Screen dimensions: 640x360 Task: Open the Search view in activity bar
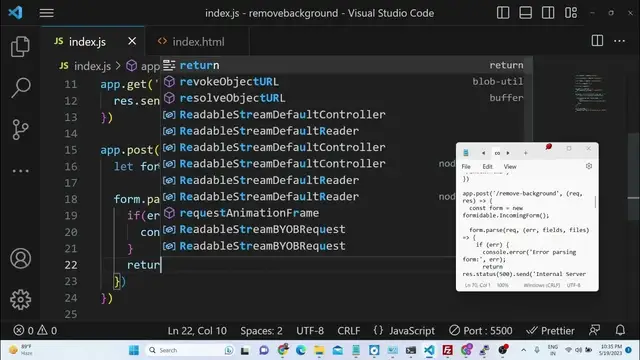pyautogui.click(x=20, y=88)
